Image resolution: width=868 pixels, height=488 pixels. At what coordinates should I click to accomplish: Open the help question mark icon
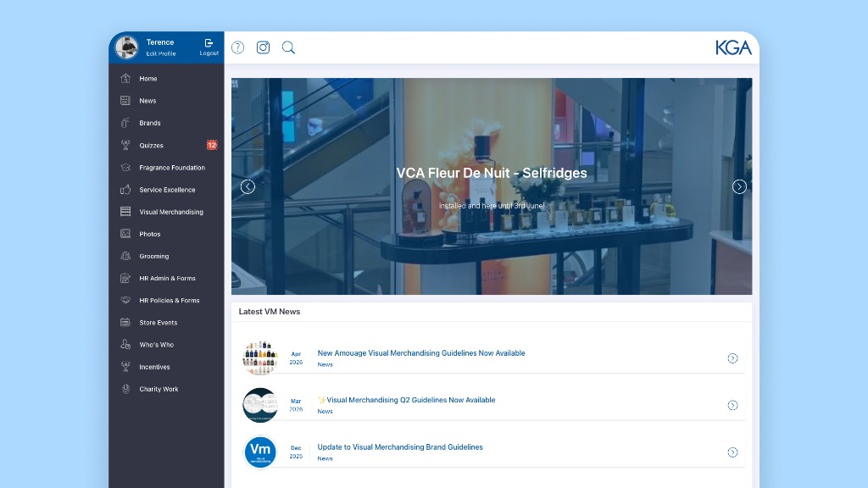(237, 47)
